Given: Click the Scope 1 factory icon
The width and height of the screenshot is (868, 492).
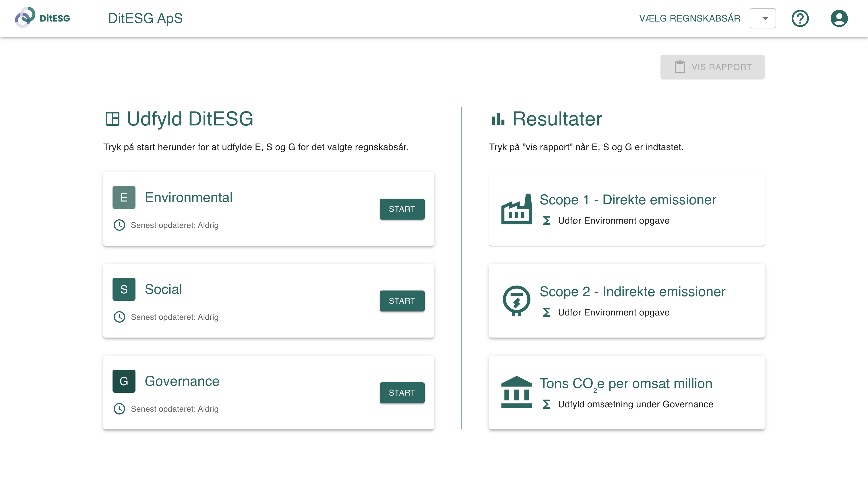Looking at the screenshot, I should tap(516, 209).
